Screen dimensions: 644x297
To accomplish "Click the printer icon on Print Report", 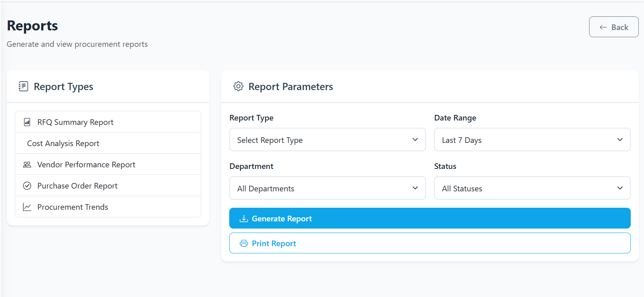I will [x=244, y=243].
